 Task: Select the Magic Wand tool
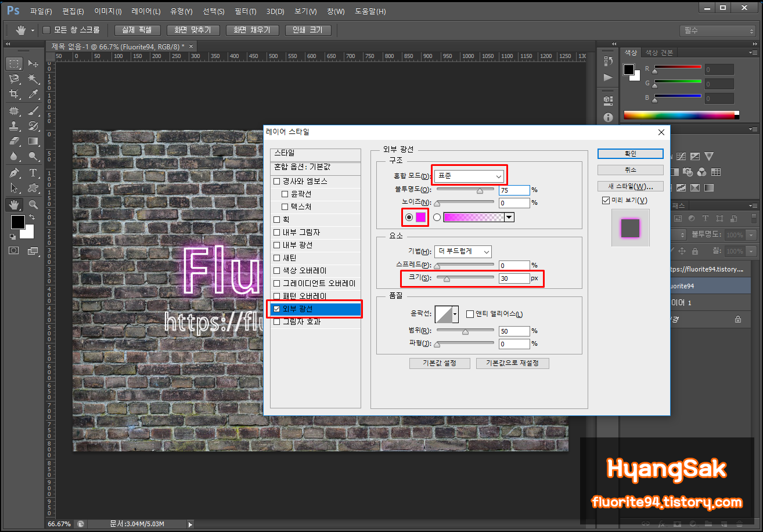click(x=33, y=78)
